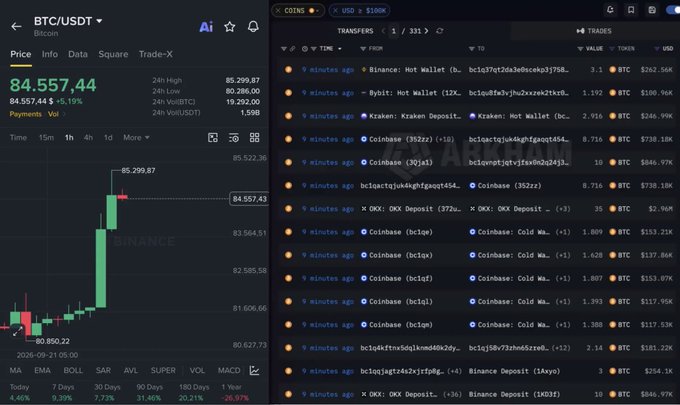The height and width of the screenshot is (405, 680).
Task: Click the current price label 84.557,43 on chart
Action: tap(249, 199)
